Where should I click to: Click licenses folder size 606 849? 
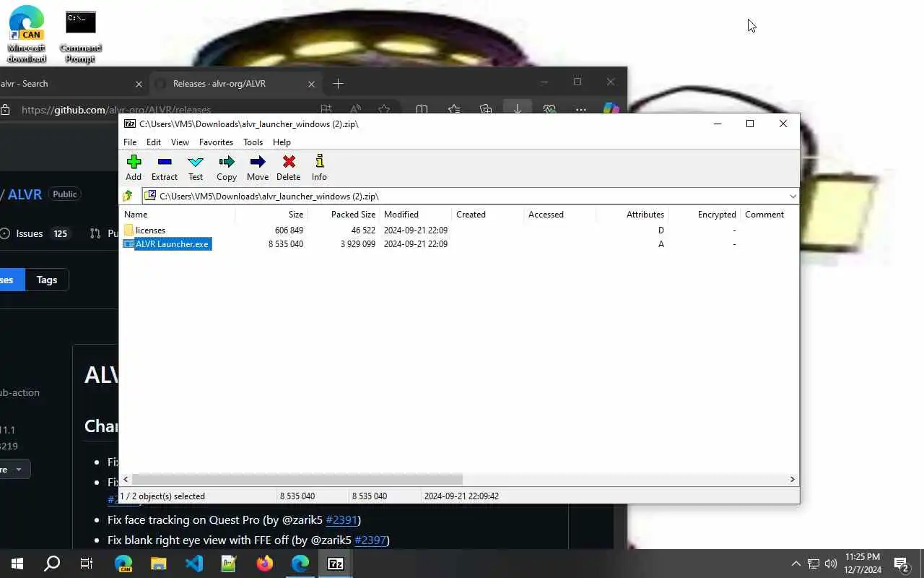click(x=289, y=230)
